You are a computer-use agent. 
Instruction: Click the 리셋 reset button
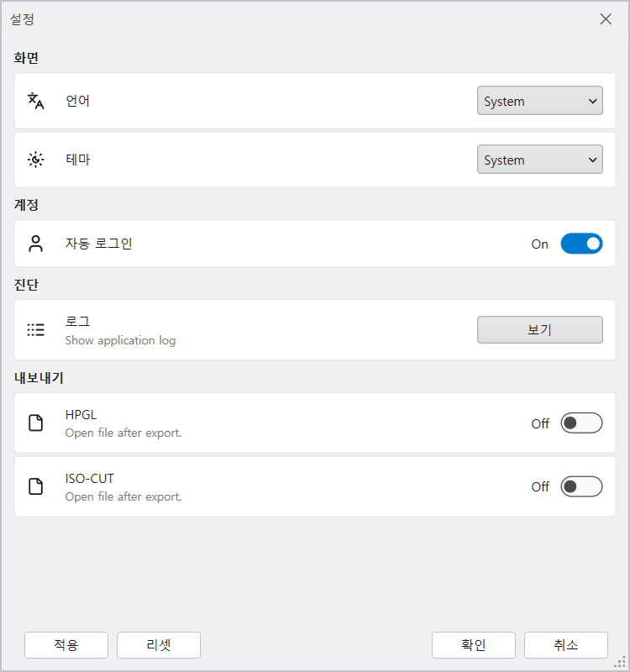tap(159, 645)
